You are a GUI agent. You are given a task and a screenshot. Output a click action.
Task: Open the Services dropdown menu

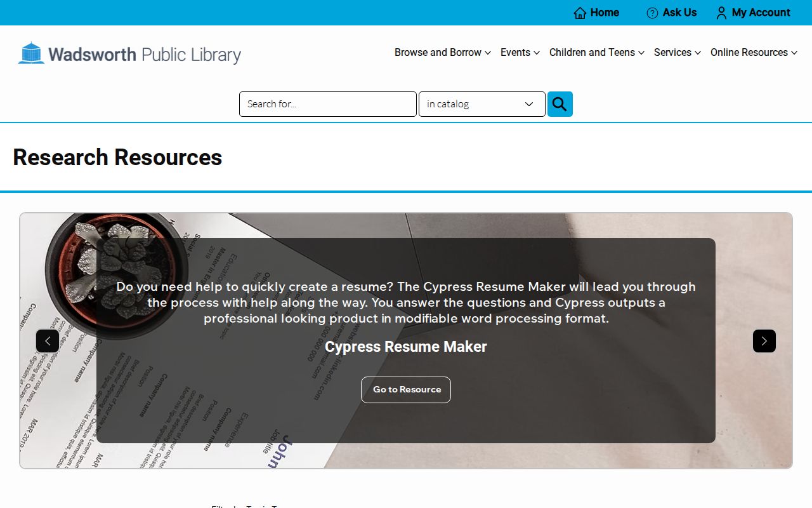678,53
